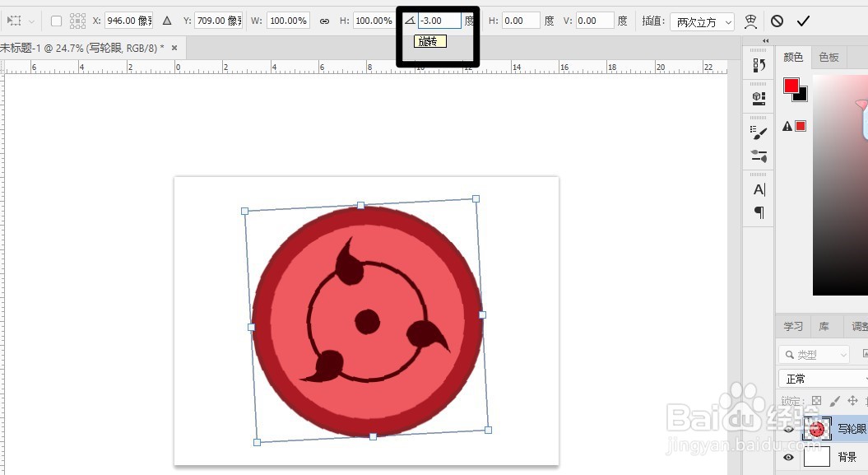Toggle the maintain aspect ratio link icon
The width and height of the screenshot is (868, 475).
coord(324,21)
